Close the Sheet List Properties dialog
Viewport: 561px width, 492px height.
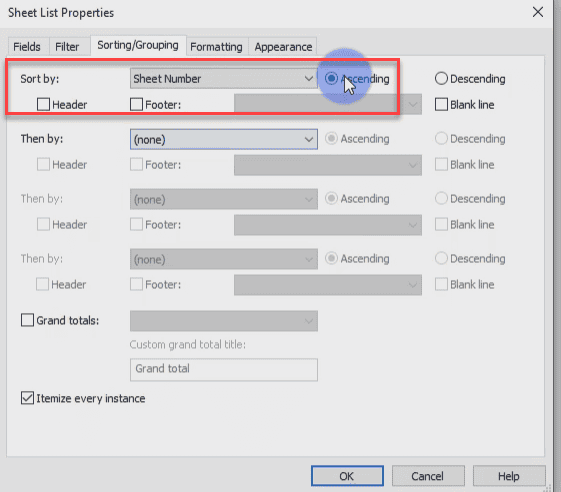[x=538, y=12]
